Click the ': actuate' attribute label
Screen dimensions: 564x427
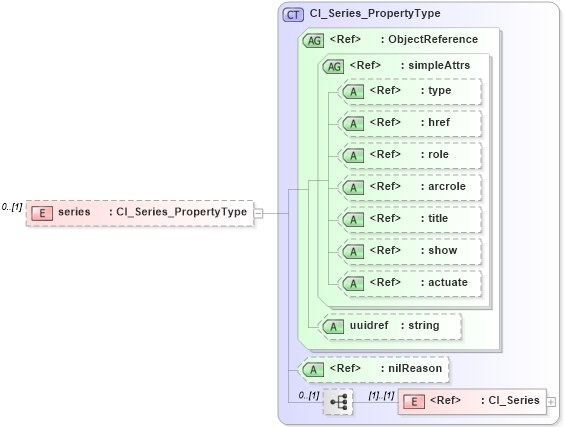(444, 282)
